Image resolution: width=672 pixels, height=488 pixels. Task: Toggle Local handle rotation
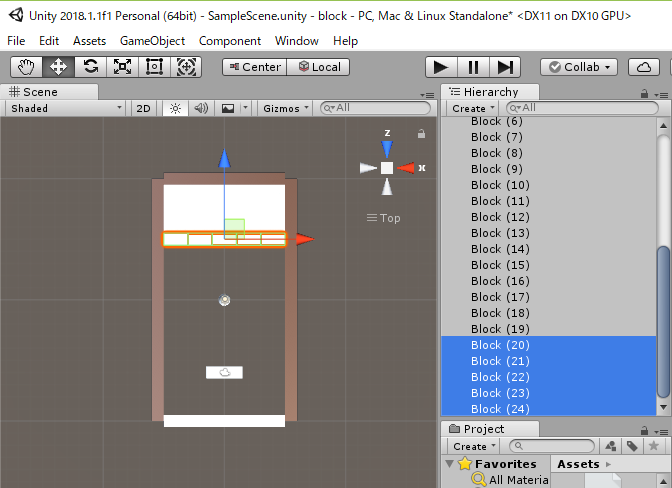click(x=318, y=67)
